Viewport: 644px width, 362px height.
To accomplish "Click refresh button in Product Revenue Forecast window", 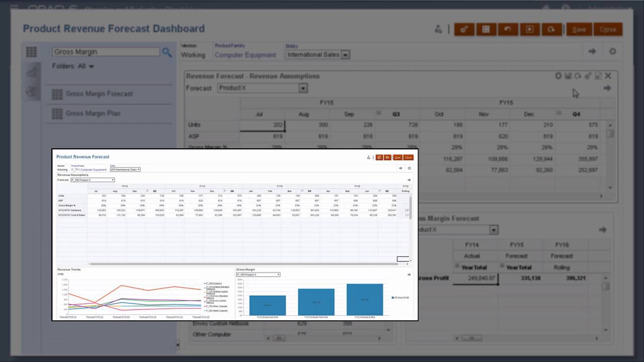I will click(x=387, y=157).
